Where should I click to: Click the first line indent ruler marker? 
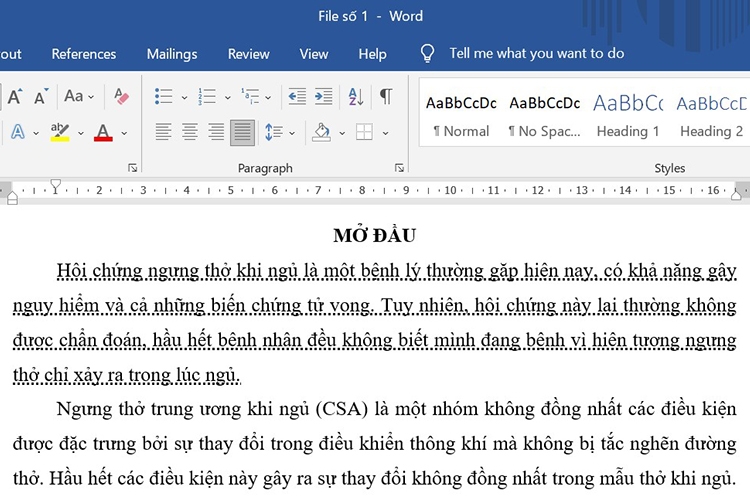coord(55,186)
